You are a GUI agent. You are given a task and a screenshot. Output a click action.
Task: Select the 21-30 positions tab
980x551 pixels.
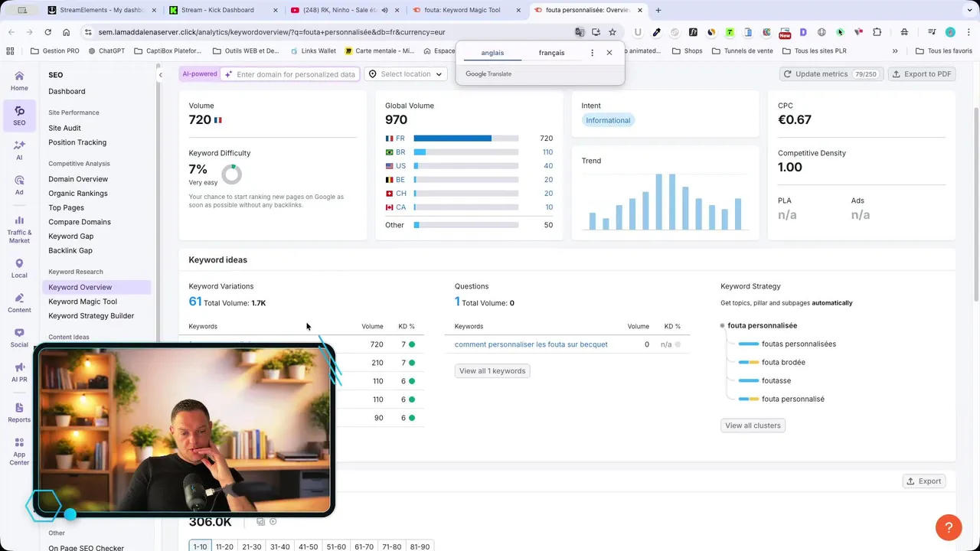(x=252, y=546)
